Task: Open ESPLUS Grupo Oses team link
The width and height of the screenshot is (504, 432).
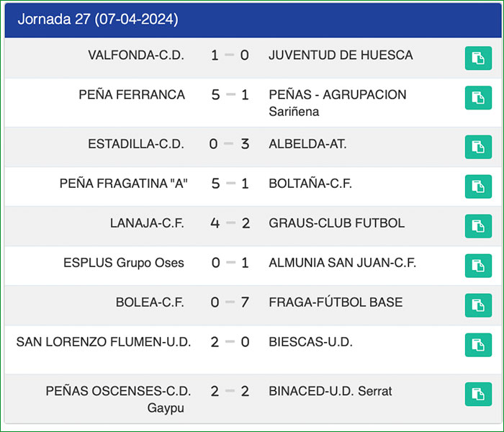Action: [x=124, y=263]
